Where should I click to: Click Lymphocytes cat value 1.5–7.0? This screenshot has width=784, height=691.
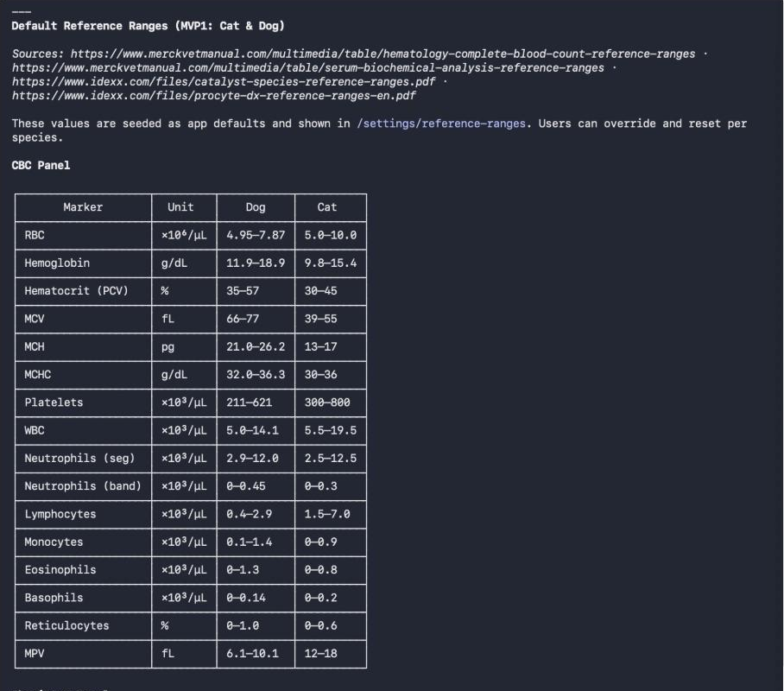[x=327, y=514]
